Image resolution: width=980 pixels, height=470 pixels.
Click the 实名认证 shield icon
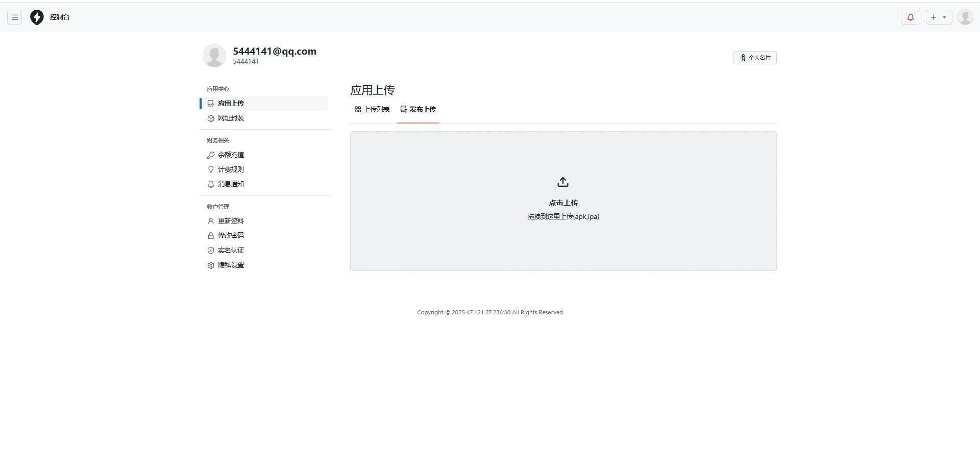211,251
